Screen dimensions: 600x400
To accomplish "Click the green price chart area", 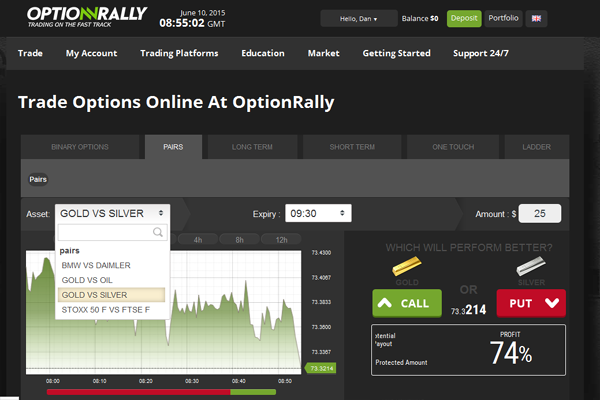I will click(164, 312).
